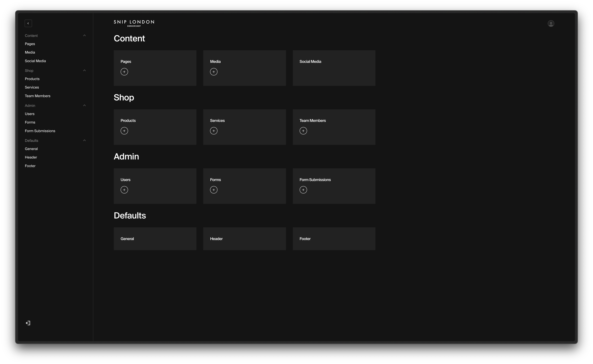Select Social Media under Content menu
The height and width of the screenshot is (364, 593).
coord(35,61)
